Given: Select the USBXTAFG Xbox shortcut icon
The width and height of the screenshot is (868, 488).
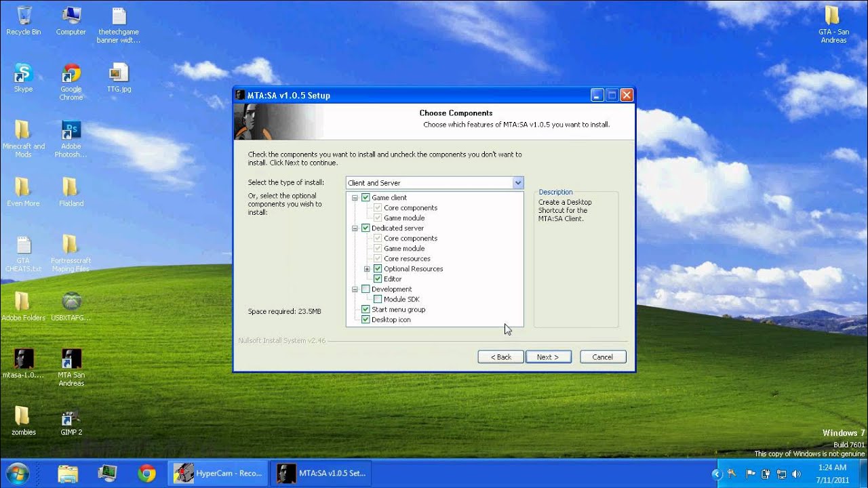Looking at the screenshot, I should click(71, 306).
